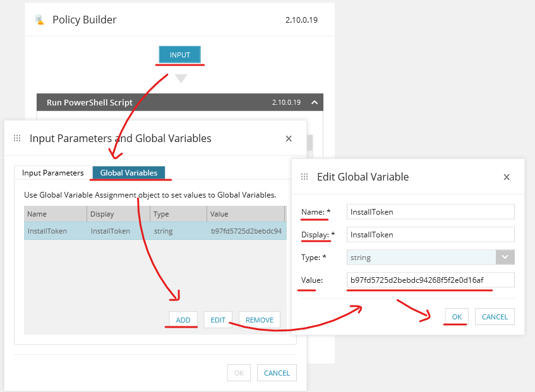Click the Value input field with the token
The height and width of the screenshot is (392, 535).
point(431,280)
